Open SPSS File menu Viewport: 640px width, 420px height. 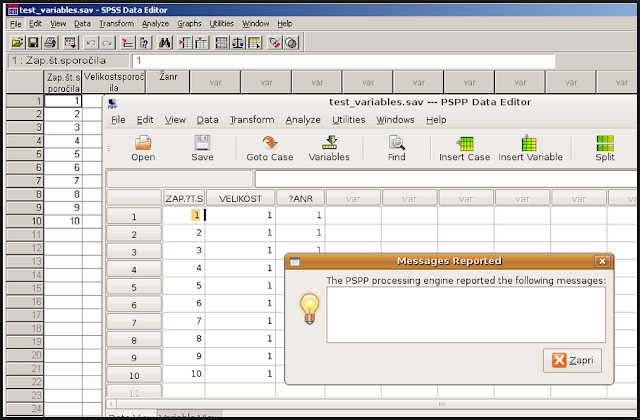click(16, 24)
